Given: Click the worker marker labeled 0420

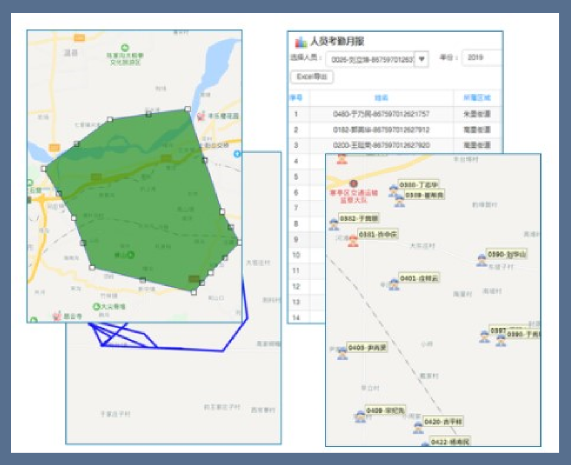Looking at the screenshot, I should (418, 427).
